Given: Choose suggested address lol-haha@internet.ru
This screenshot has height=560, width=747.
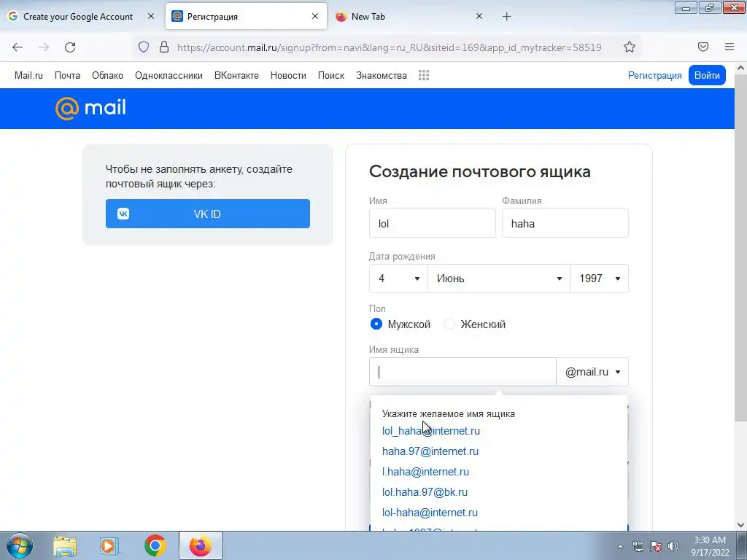Looking at the screenshot, I should click(x=430, y=513).
